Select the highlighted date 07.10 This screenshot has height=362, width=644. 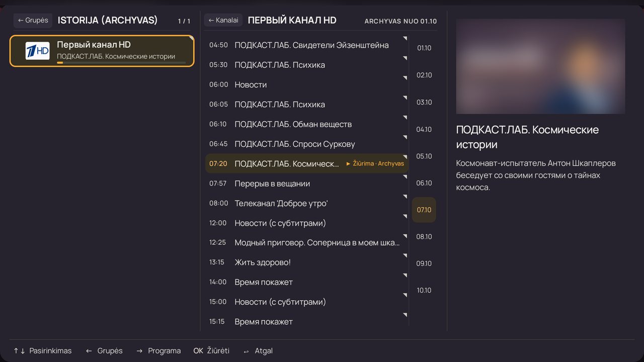coord(424,210)
